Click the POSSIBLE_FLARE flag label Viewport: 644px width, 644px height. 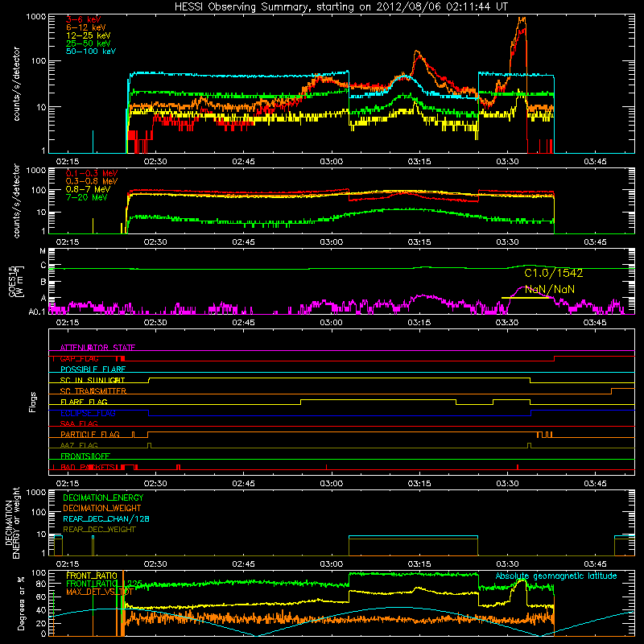click(93, 369)
